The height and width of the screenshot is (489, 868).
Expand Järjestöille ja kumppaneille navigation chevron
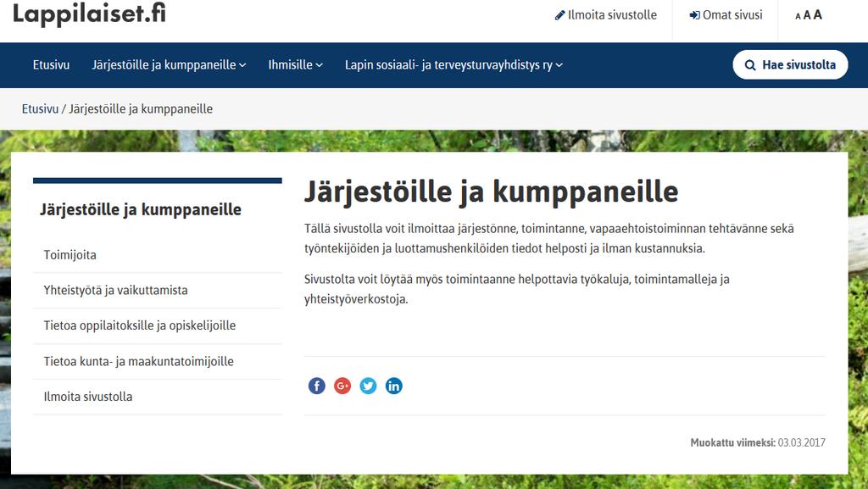tap(242, 65)
